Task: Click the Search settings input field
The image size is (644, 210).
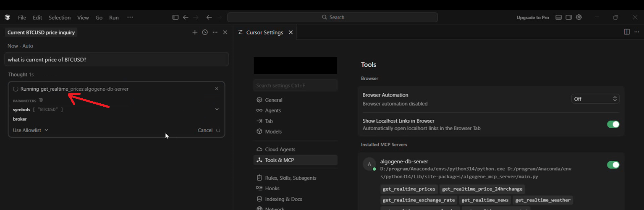Action: [295, 85]
